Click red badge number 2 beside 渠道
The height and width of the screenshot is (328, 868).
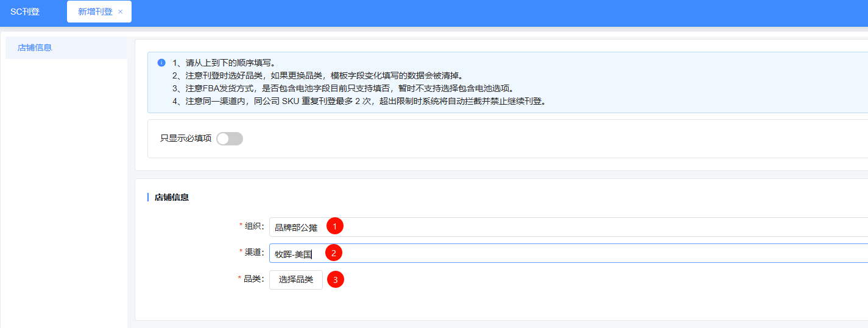(x=333, y=253)
